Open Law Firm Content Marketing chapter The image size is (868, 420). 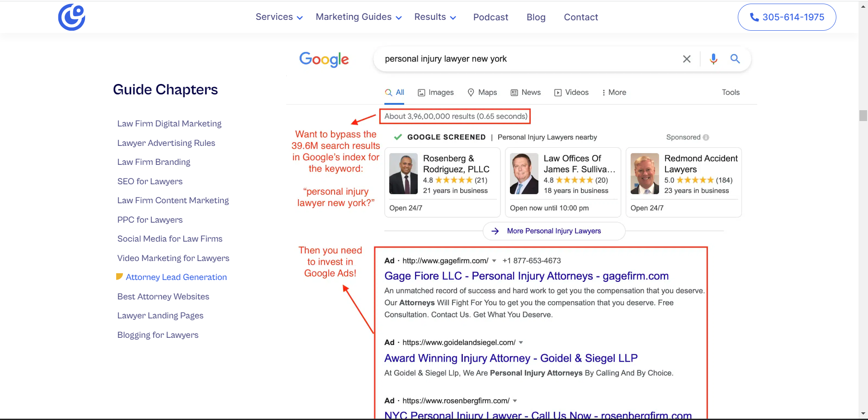click(173, 201)
